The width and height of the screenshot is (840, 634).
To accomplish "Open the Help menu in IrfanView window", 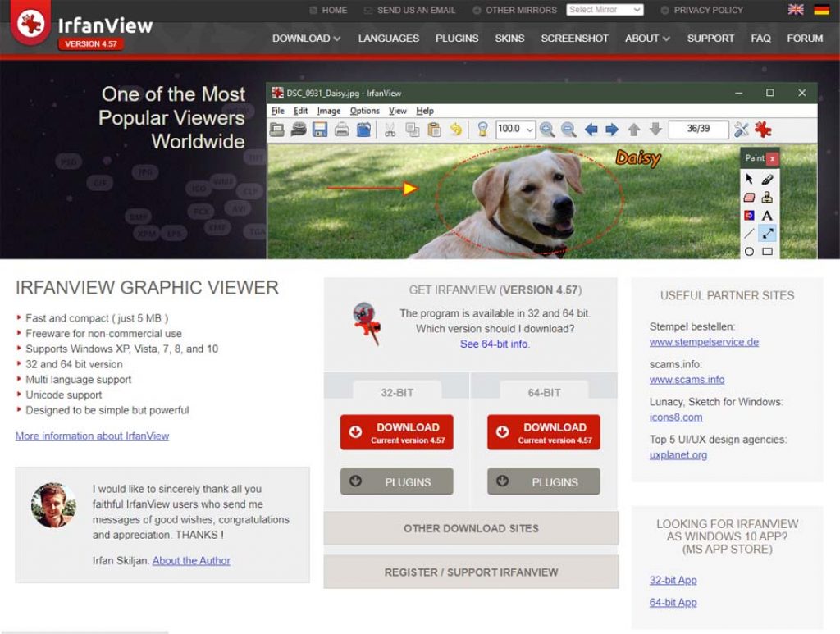I will click(x=425, y=111).
